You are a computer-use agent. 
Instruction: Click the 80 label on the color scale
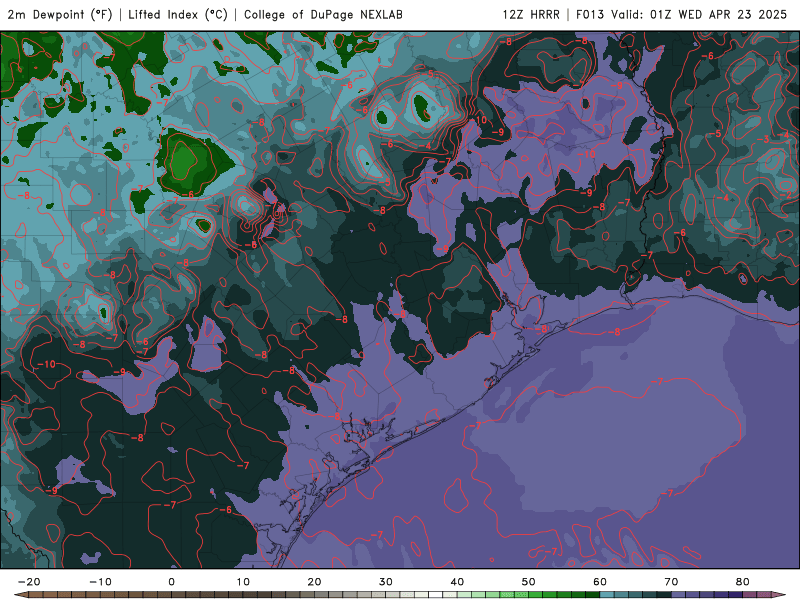(x=743, y=582)
